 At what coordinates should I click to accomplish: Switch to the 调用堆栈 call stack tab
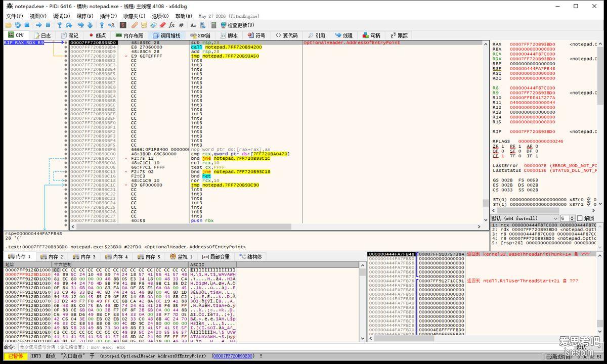tap(166, 35)
